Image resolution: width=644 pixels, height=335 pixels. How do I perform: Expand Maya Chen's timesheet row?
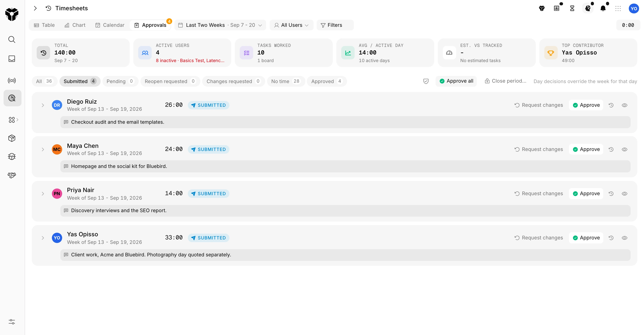coord(43,149)
